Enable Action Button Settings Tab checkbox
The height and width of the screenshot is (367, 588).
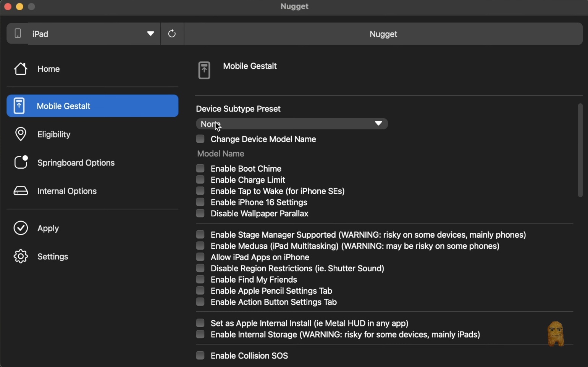coord(200,302)
